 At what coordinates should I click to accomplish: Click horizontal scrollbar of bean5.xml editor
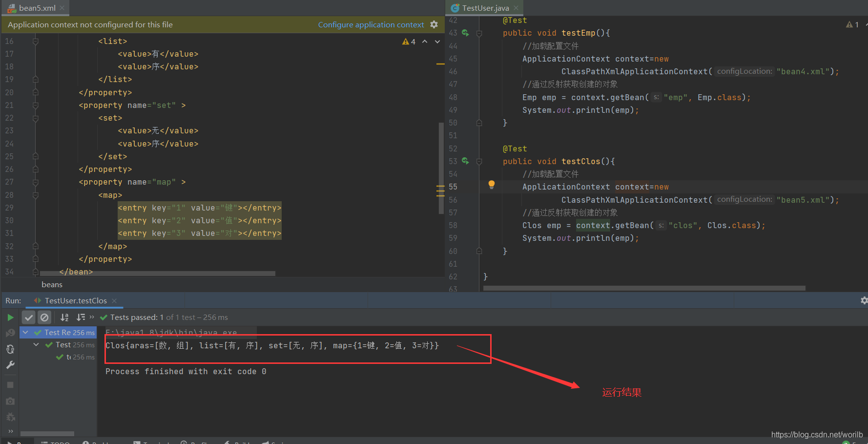point(157,274)
